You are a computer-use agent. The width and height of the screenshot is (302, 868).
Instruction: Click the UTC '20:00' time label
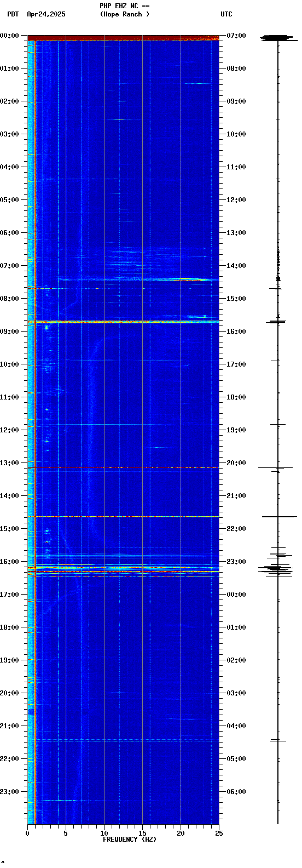click(x=236, y=463)
